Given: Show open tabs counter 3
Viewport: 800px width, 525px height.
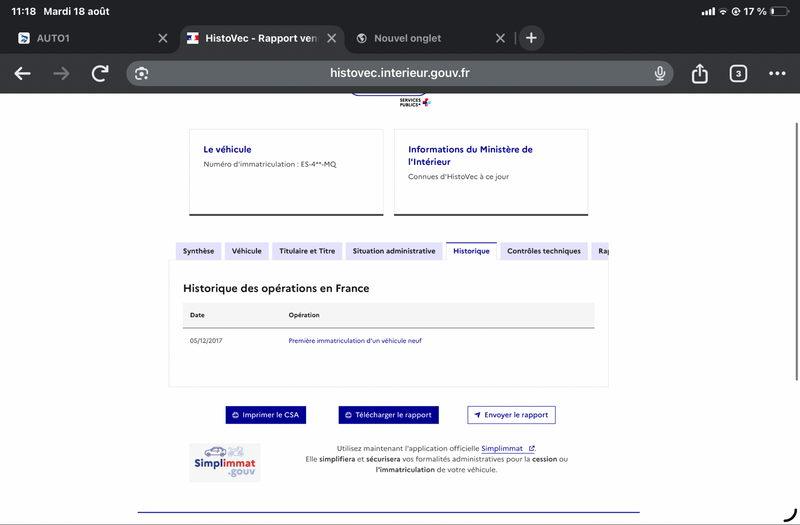Looking at the screenshot, I should [738, 73].
